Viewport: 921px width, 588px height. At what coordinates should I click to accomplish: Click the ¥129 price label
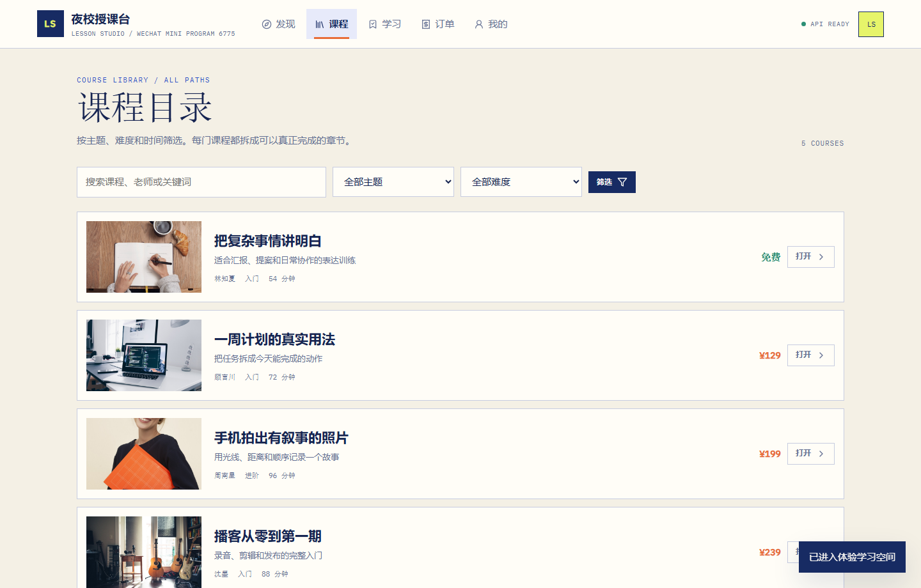point(770,355)
